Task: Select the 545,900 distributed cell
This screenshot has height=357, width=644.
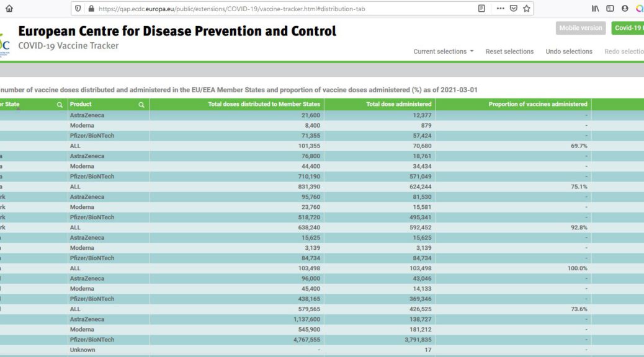Action: coord(237,330)
